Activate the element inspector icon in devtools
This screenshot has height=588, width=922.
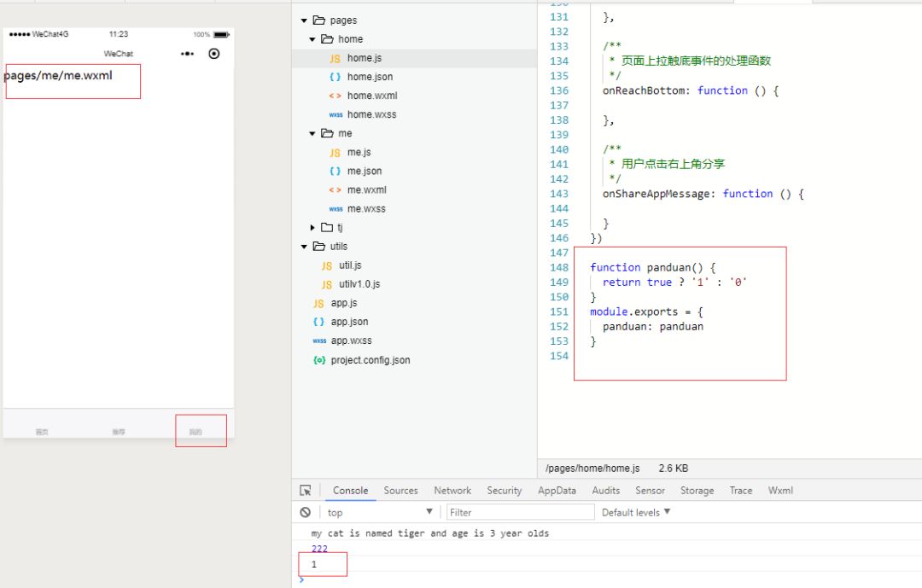305,491
